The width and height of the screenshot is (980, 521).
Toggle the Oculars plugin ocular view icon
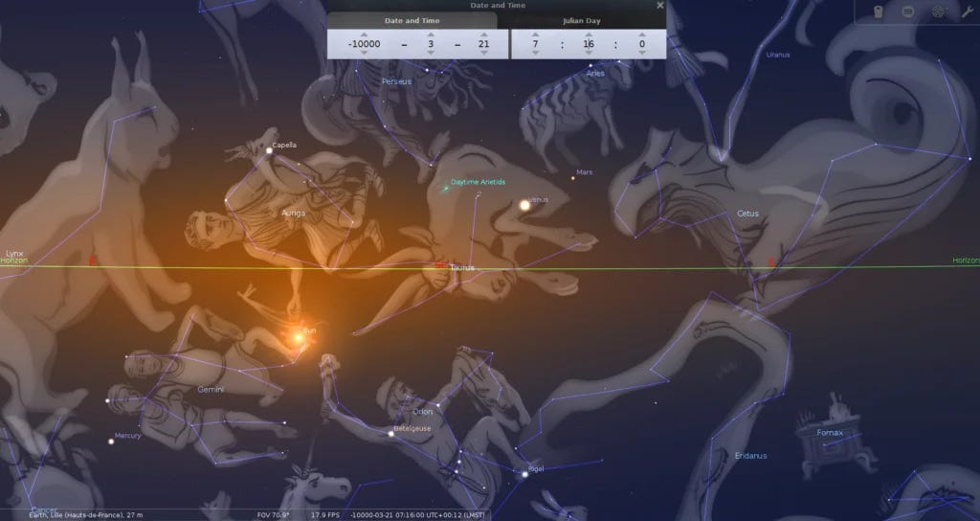point(879,11)
